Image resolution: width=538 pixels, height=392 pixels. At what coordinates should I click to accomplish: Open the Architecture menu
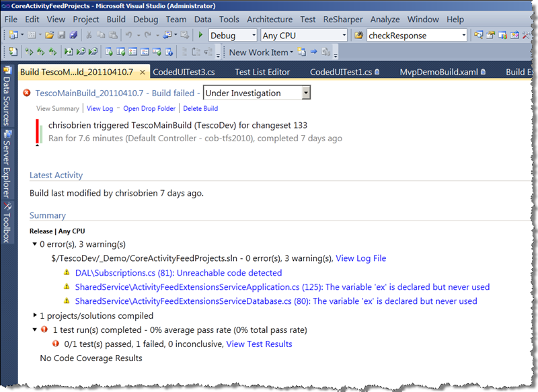point(270,19)
